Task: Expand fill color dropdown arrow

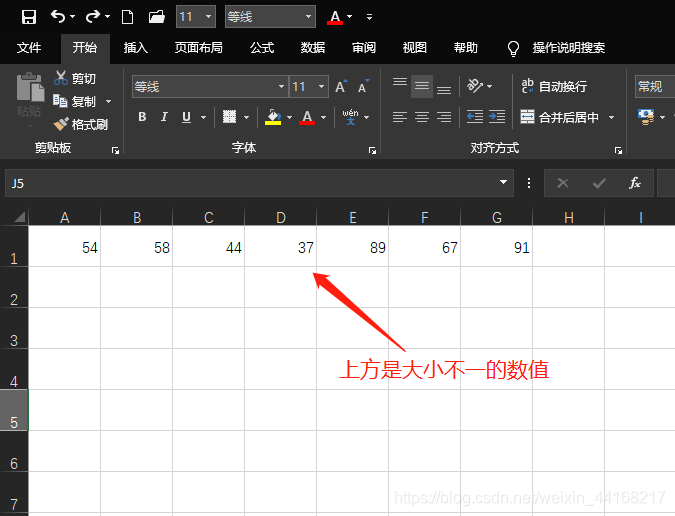Action: [x=289, y=117]
